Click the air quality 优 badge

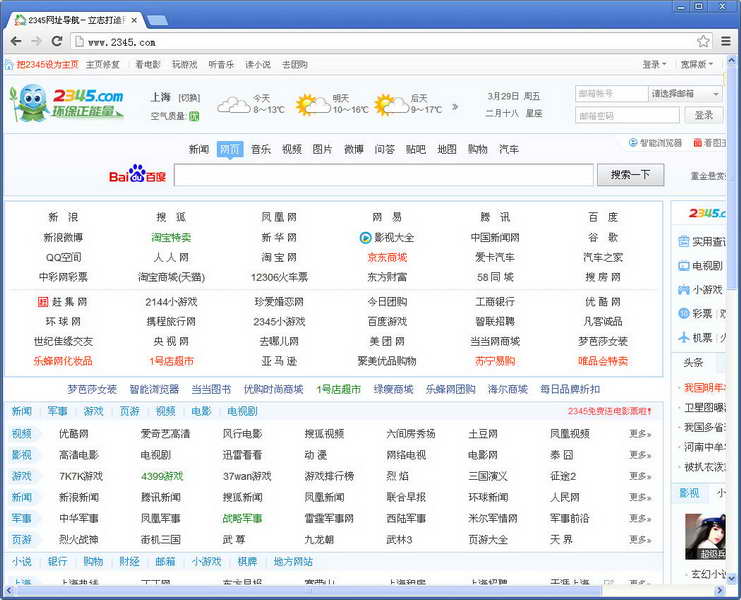click(x=194, y=116)
